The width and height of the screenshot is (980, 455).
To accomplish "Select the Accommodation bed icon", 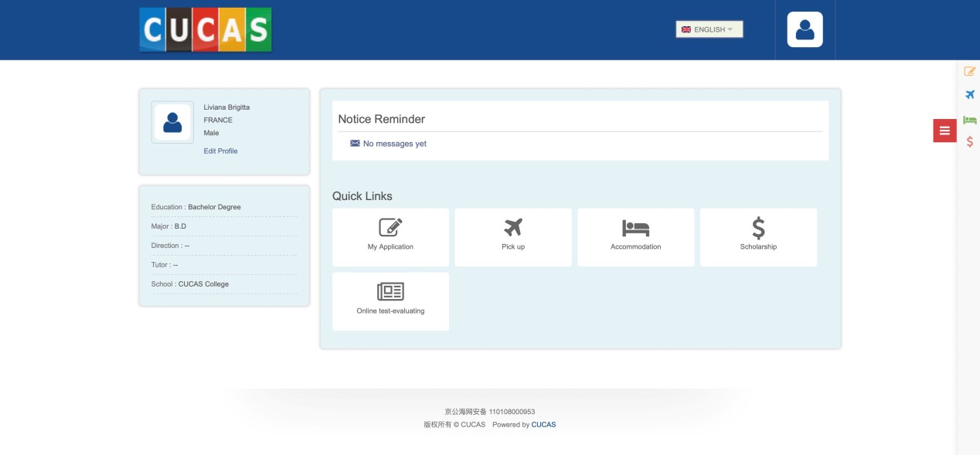I will (635, 228).
